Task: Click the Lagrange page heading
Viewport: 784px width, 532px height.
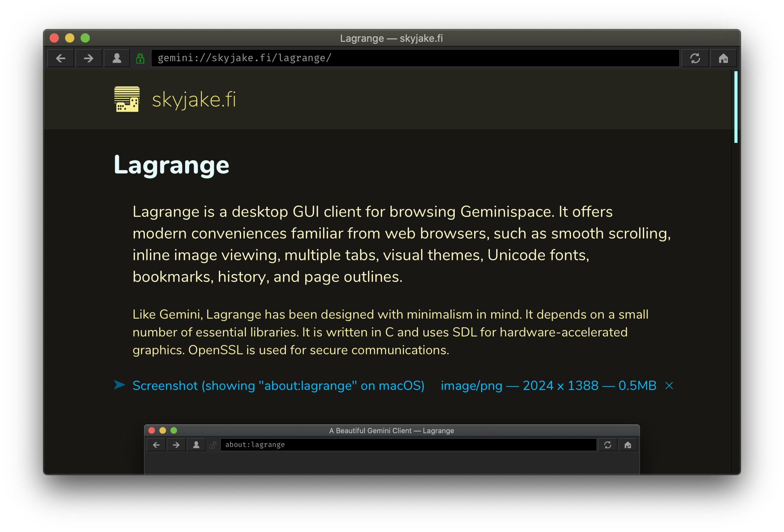Action: pyautogui.click(x=172, y=165)
